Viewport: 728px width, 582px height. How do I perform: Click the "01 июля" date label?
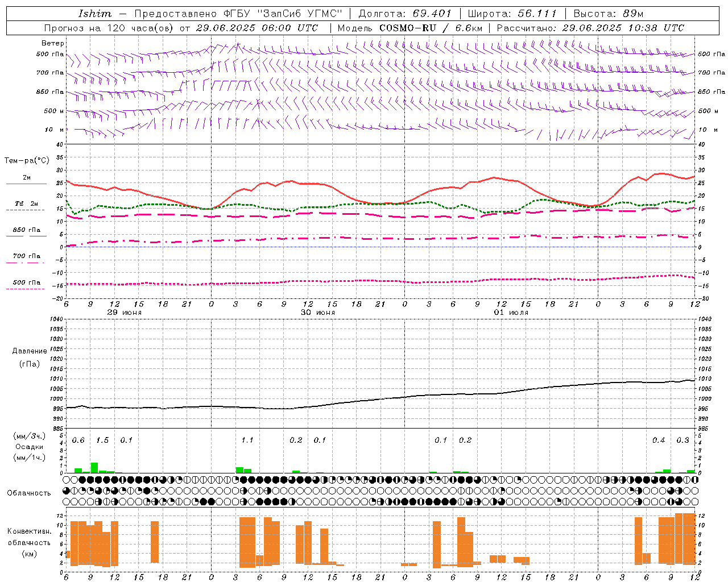511,313
